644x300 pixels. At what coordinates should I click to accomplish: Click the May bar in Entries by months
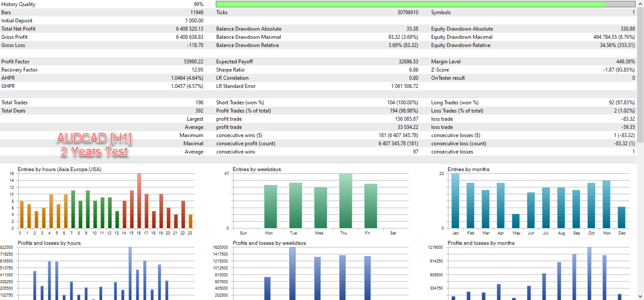click(516, 221)
